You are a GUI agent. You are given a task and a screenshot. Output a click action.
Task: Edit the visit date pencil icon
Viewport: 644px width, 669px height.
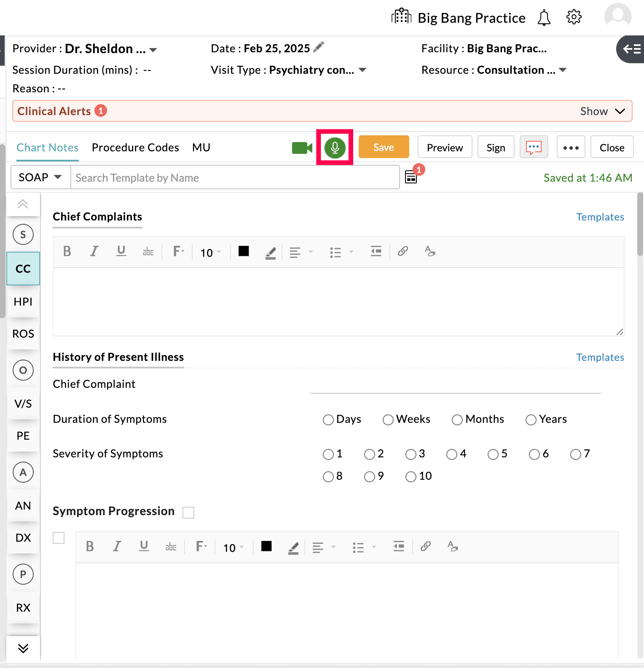coord(319,47)
